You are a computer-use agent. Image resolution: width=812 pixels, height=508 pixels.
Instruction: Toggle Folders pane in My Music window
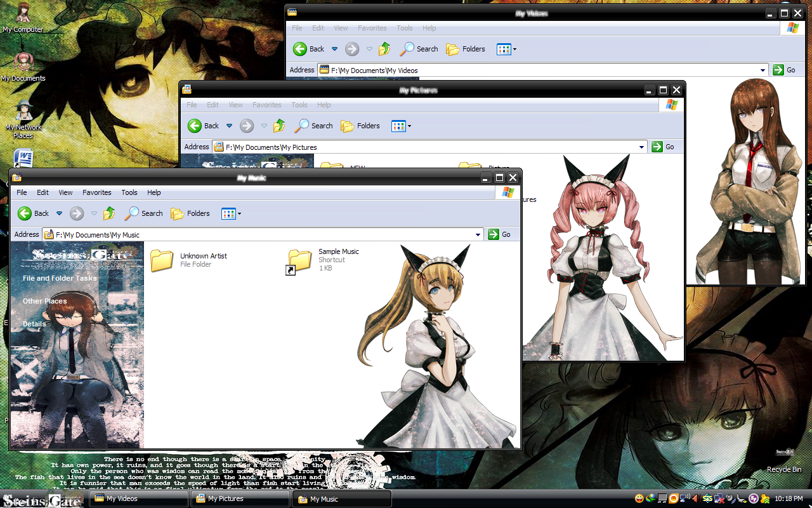click(190, 213)
